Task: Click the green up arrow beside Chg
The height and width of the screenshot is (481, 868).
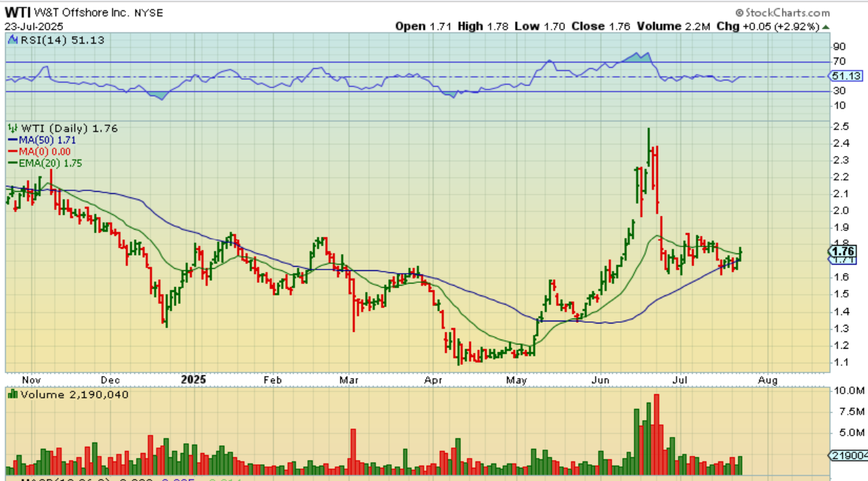Action: point(825,27)
